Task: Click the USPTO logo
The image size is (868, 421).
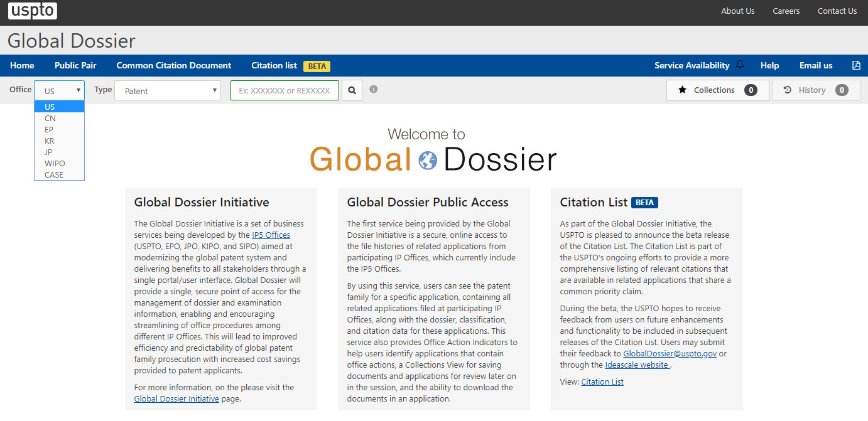Action: coord(33,11)
